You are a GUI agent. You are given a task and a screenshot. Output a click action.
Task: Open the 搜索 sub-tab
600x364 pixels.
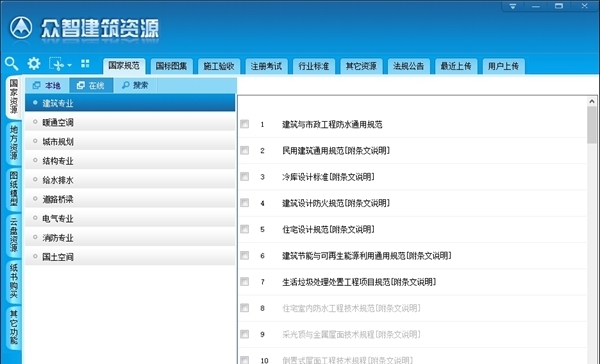tap(135, 85)
